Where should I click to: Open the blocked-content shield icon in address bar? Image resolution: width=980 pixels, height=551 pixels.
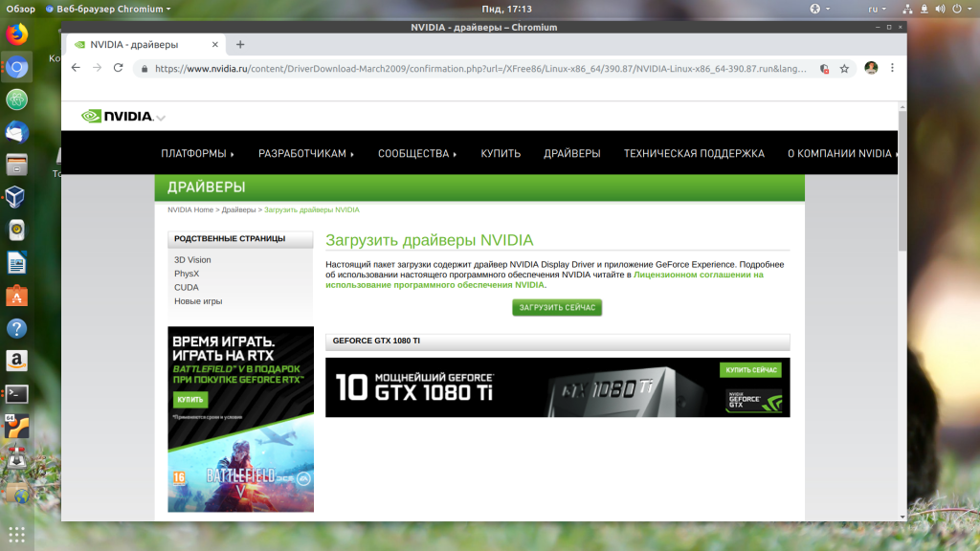[x=824, y=69]
